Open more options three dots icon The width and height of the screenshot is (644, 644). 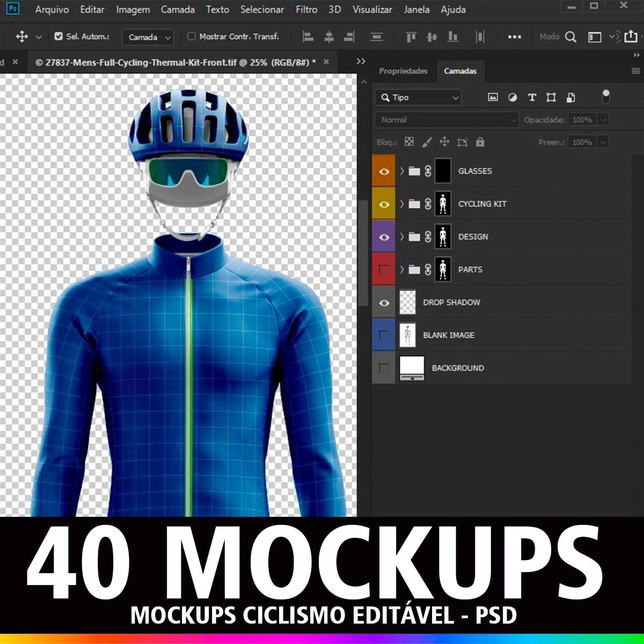514,36
